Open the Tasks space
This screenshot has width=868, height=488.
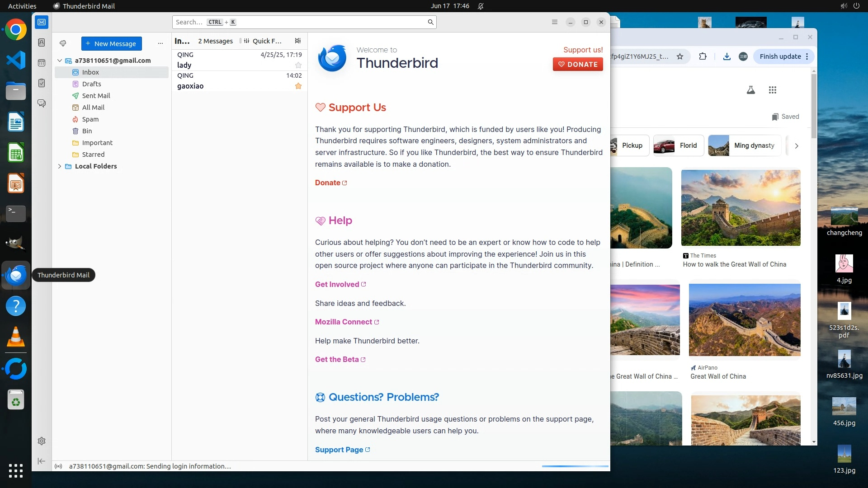(x=42, y=83)
